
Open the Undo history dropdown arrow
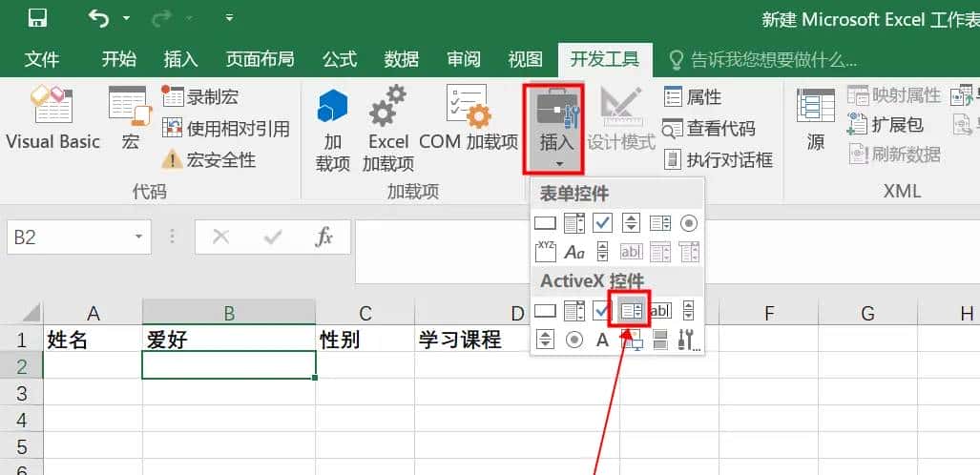click(127, 18)
